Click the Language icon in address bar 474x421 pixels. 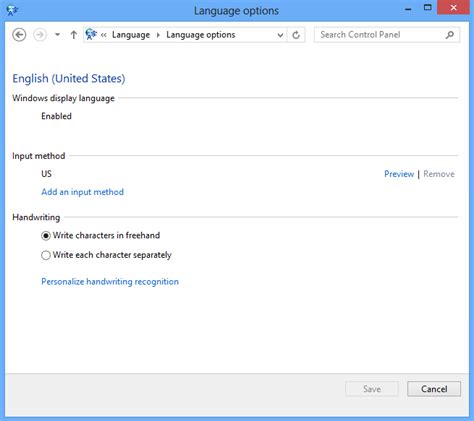(x=91, y=34)
